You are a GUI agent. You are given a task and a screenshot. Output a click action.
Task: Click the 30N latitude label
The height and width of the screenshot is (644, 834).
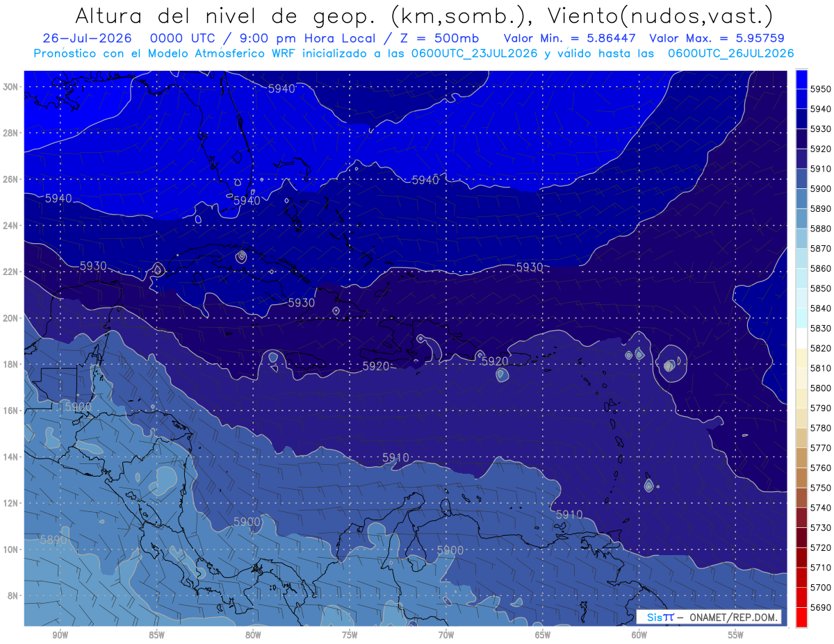point(10,86)
